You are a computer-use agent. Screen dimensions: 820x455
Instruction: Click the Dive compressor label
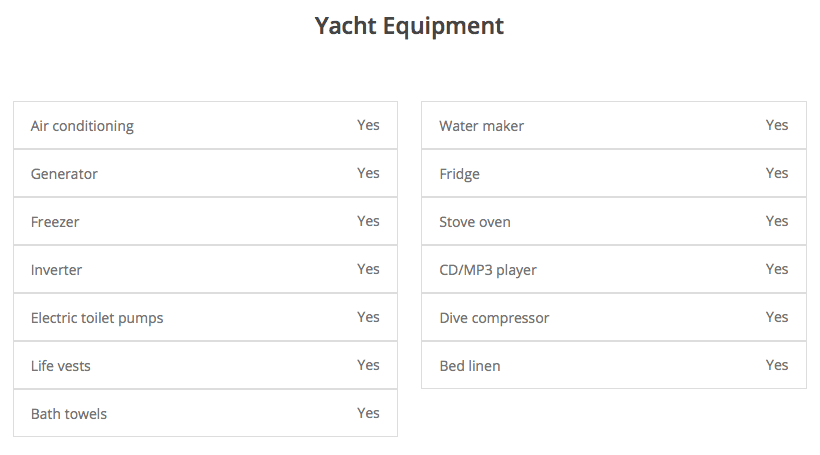(494, 318)
